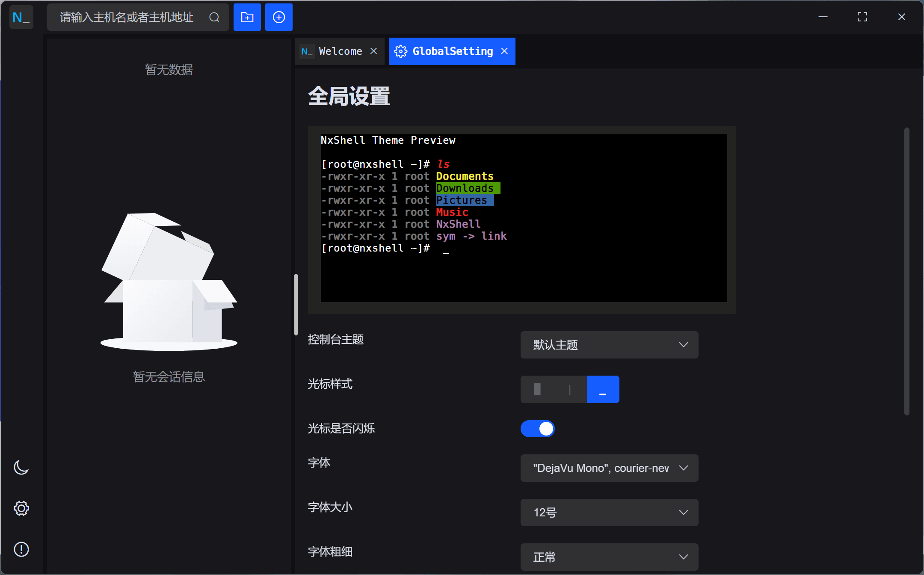Minimize the NxShell window
This screenshot has height=575, width=924.
click(x=823, y=17)
